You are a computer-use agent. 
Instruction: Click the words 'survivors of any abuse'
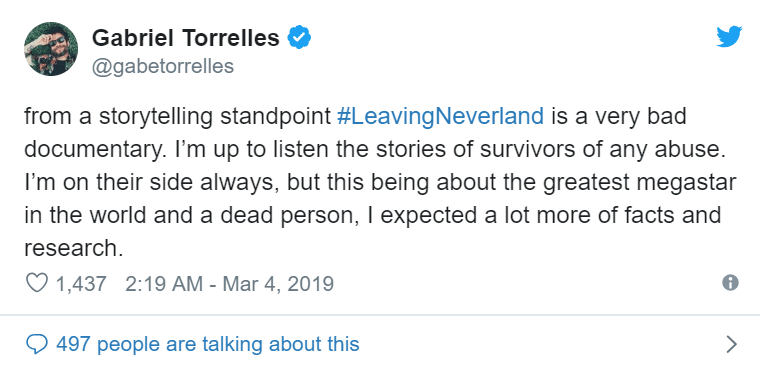[599, 150]
